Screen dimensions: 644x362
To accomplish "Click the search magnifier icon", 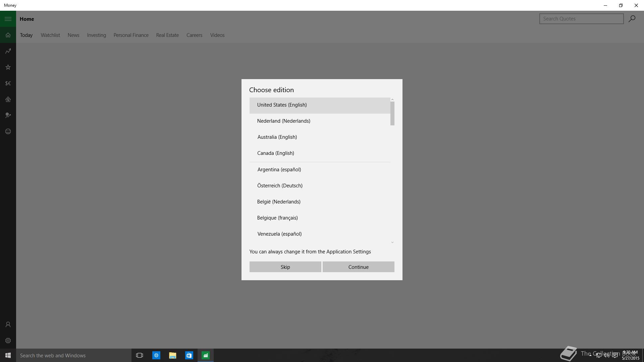I will pyautogui.click(x=632, y=19).
